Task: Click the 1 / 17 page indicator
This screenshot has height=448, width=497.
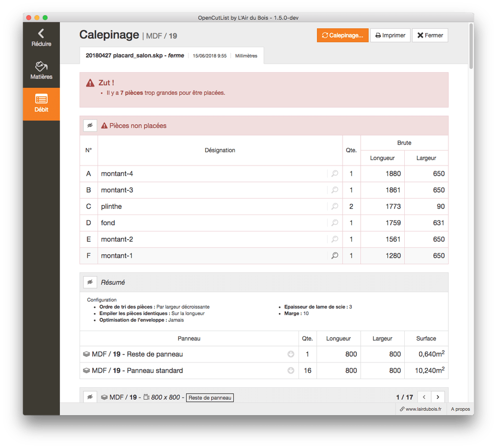Action: pyautogui.click(x=404, y=397)
